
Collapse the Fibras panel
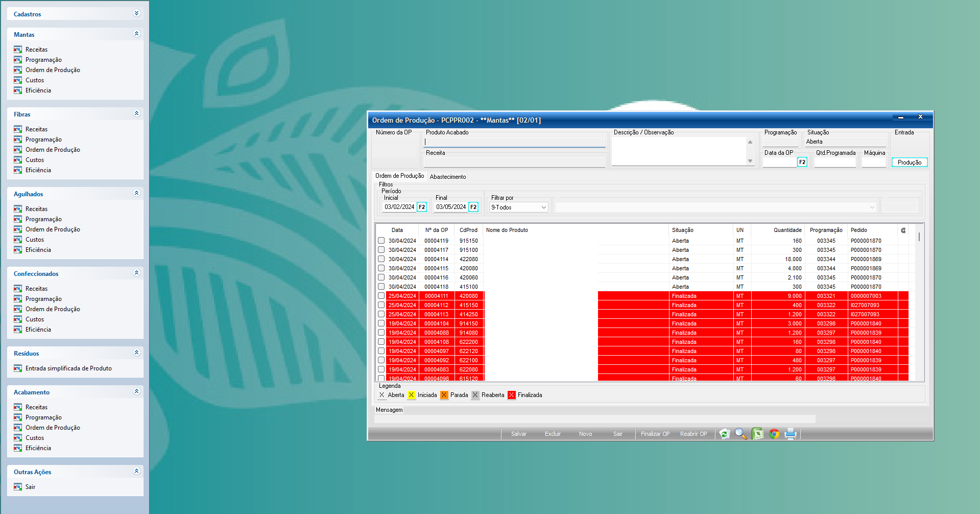[x=136, y=113]
